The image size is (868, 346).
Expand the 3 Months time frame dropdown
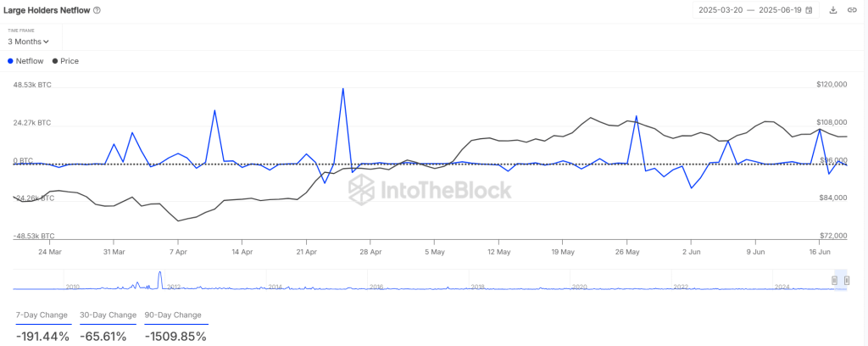(28, 42)
